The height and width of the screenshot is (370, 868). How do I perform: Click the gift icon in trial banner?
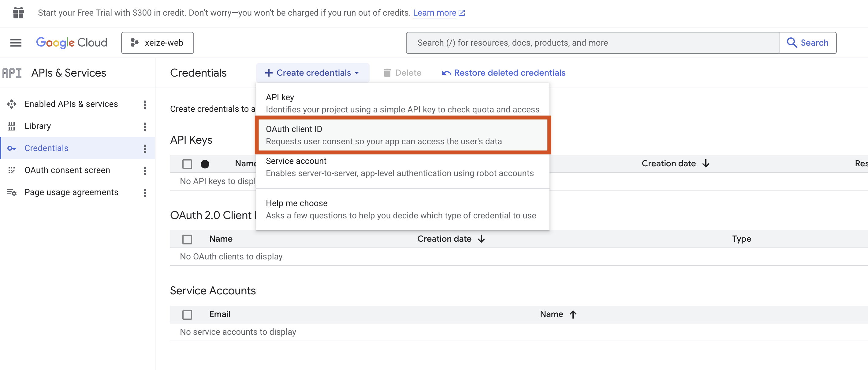tap(18, 13)
